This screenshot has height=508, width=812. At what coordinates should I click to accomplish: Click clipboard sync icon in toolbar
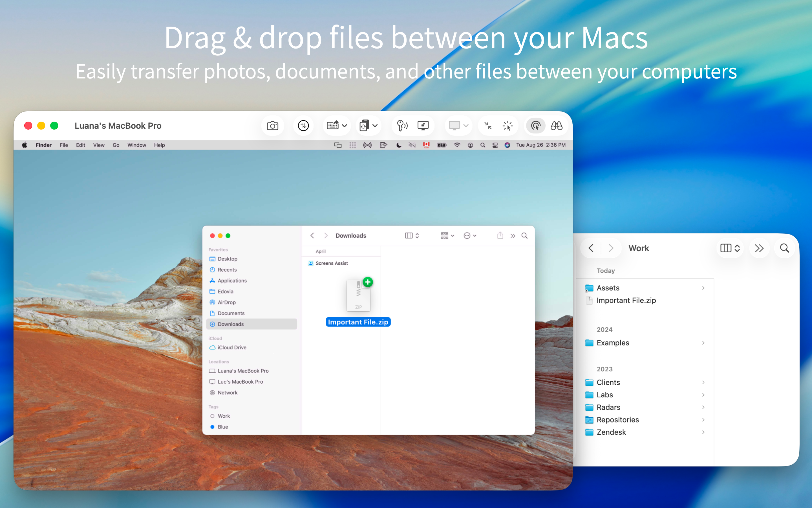point(364,126)
